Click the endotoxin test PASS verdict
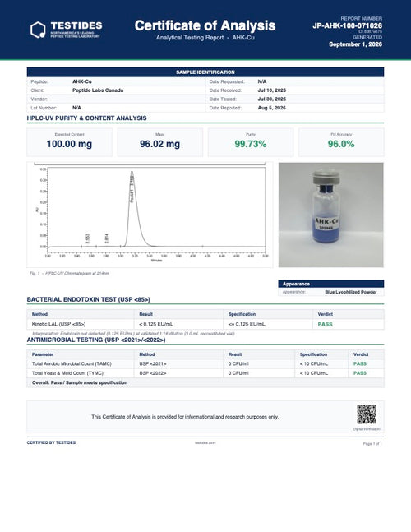The height and width of the screenshot is (532, 411). coord(325,324)
